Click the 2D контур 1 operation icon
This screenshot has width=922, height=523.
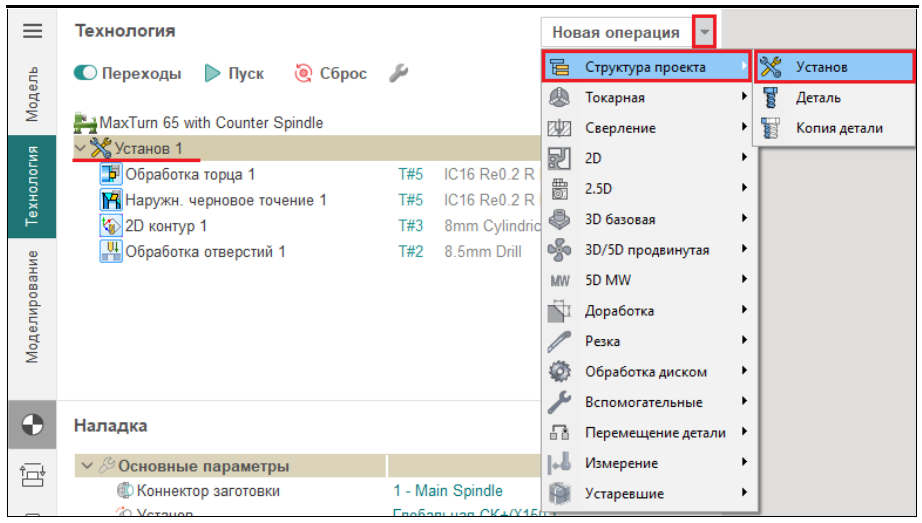111,226
